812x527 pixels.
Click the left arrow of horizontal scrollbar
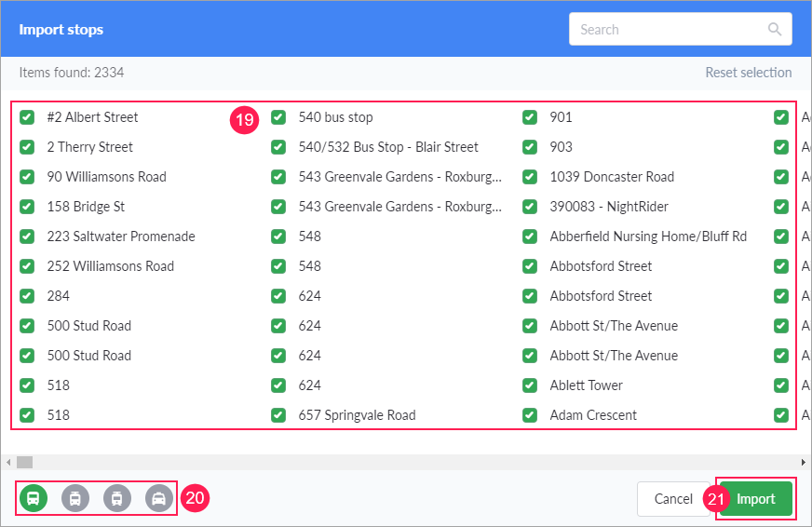coord(8,462)
